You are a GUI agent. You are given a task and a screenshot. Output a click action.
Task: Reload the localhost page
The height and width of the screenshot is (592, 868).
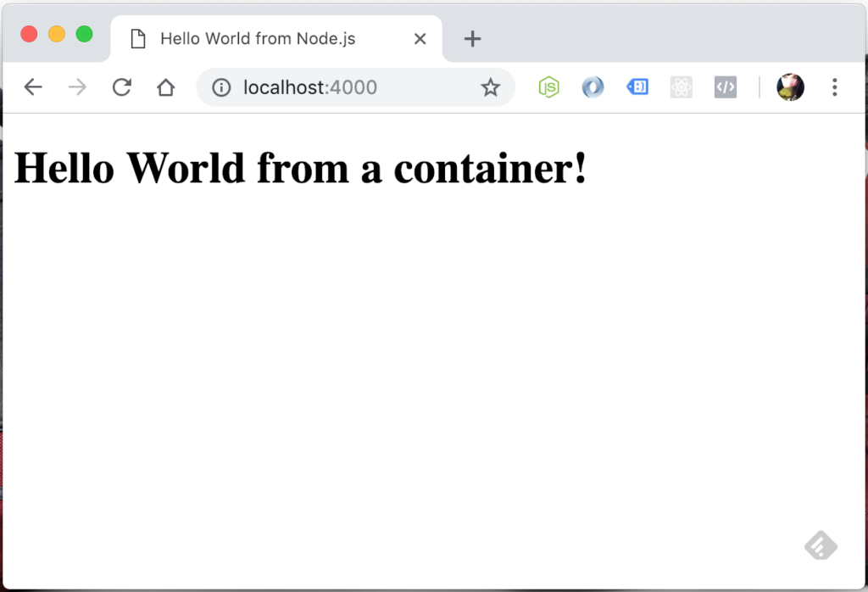point(122,87)
